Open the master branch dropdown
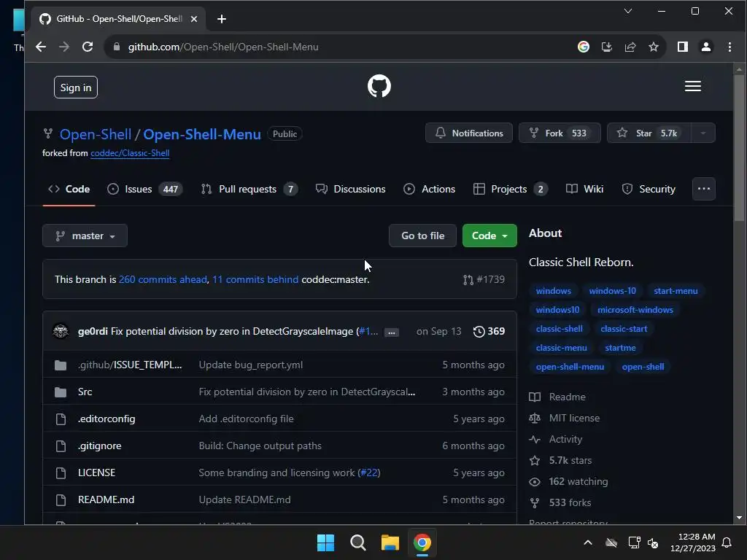747x560 pixels. [x=85, y=236]
